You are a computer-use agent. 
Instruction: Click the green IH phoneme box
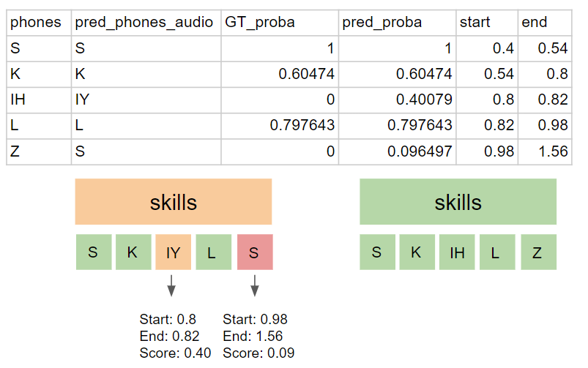(457, 252)
